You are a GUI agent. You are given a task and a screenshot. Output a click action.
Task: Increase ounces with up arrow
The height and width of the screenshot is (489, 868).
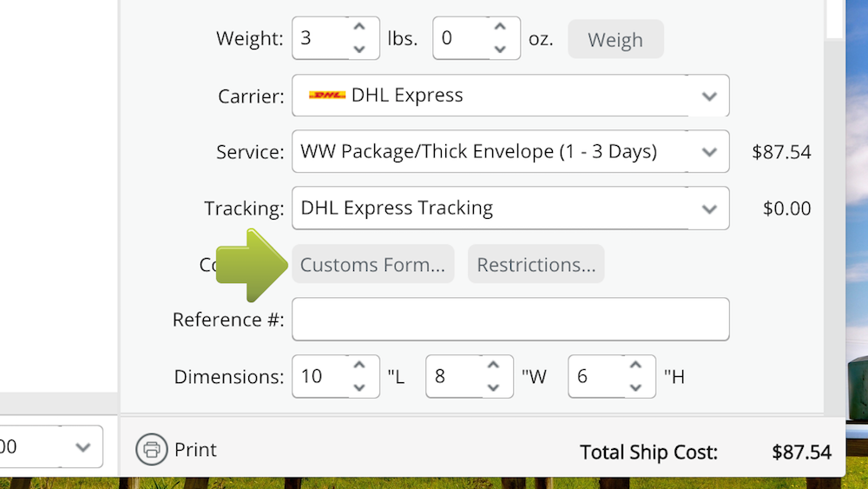(500, 28)
